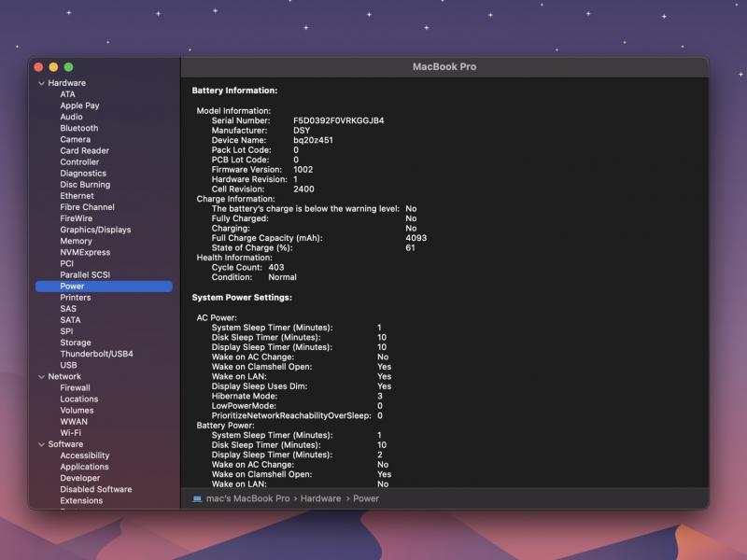Click the cell revision value 2400
The image size is (747, 560).
[x=304, y=189]
